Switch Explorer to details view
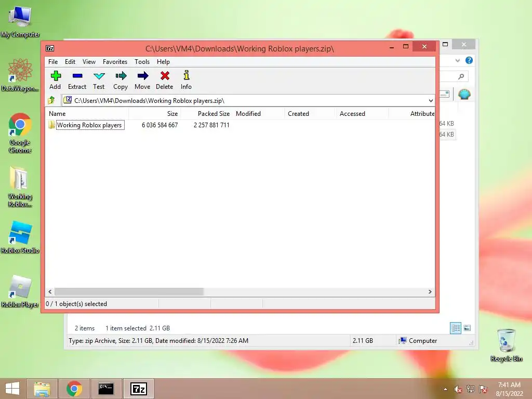532x399 pixels. (456, 328)
